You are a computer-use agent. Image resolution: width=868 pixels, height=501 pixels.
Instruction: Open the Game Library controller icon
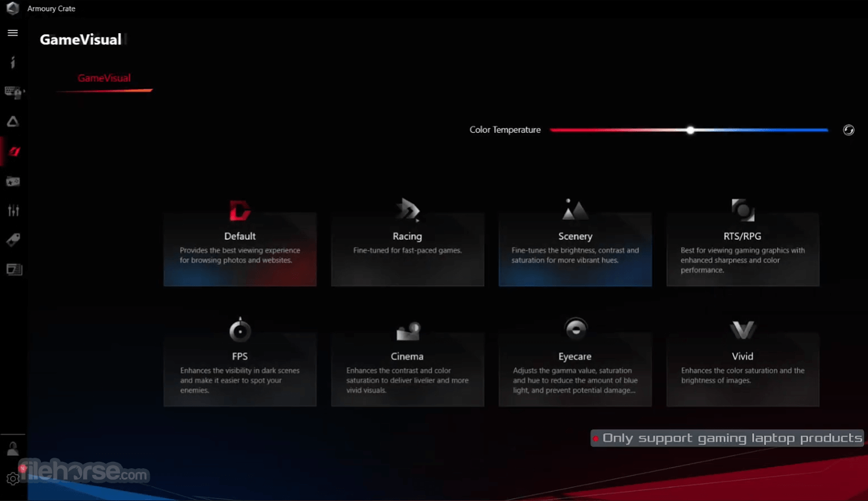(13, 181)
